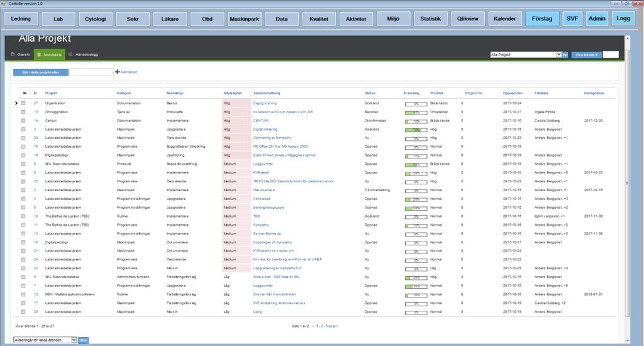Screen dimensions: 644x346
Task: Click the progress bar in the Centuri row
Action: click(416, 121)
